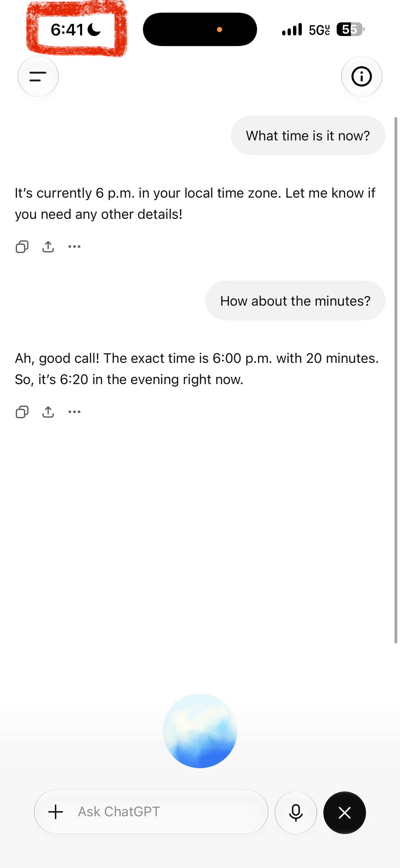400x868 pixels.
Task: Focus the Ask ChatGPT input field
Action: (151, 812)
